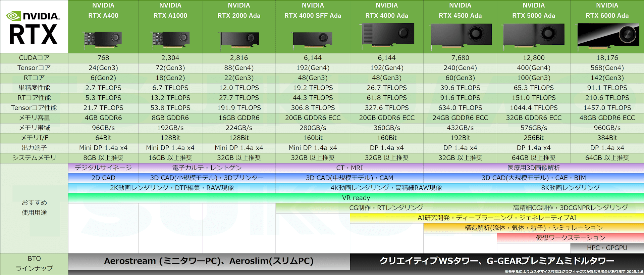Click the 医療用3D画像解析 usage bar
This screenshot has width=644, height=275.
[x=534, y=168]
